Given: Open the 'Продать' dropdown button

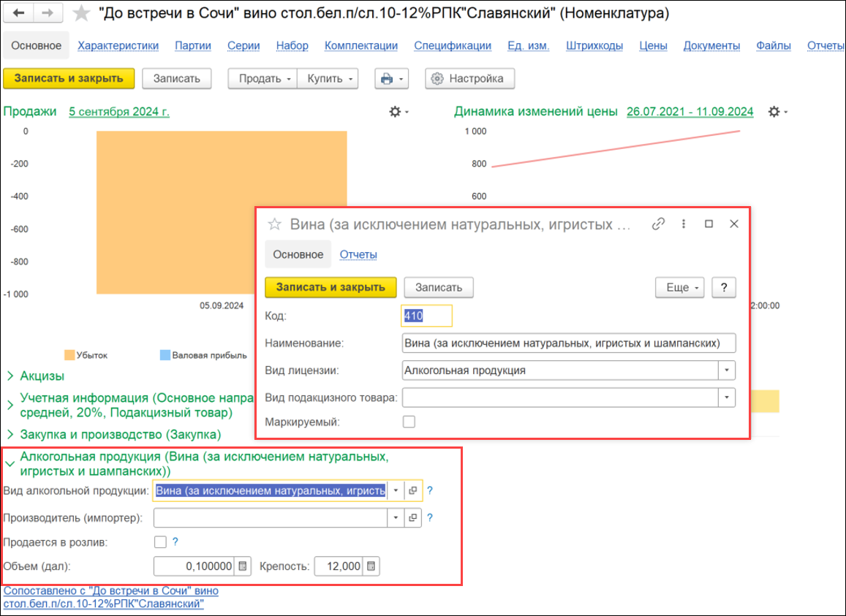Looking at the screenshot, I should coord(263,79).
